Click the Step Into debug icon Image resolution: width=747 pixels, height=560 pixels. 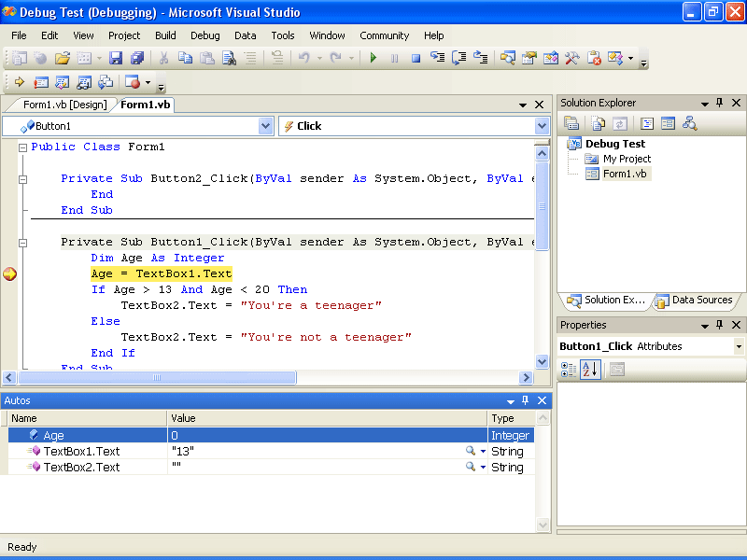(437, 58)
